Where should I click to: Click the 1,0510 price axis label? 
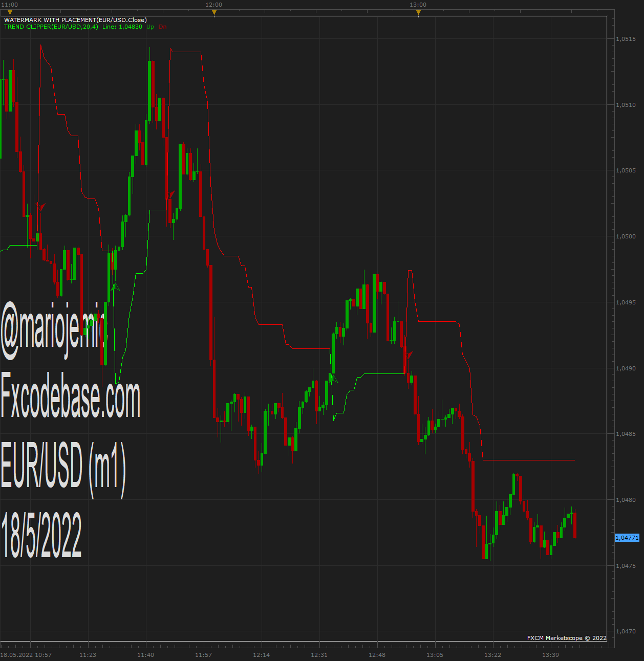626,105
